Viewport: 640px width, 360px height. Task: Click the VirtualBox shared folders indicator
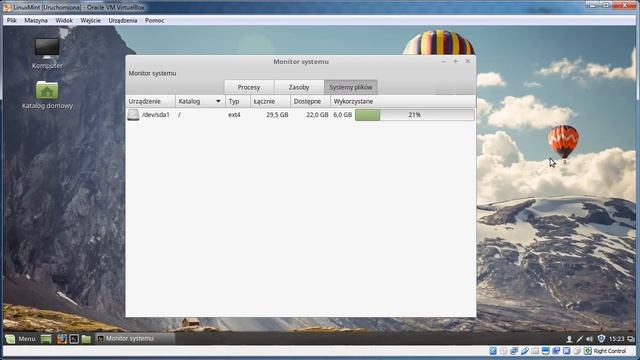click(x=535, y=351)
